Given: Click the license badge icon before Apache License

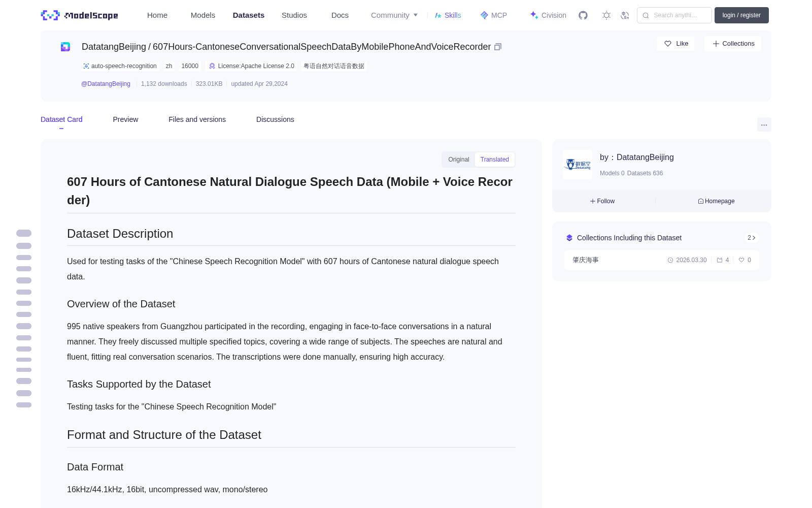Looking at the screenshot, I should pos(212,66).
